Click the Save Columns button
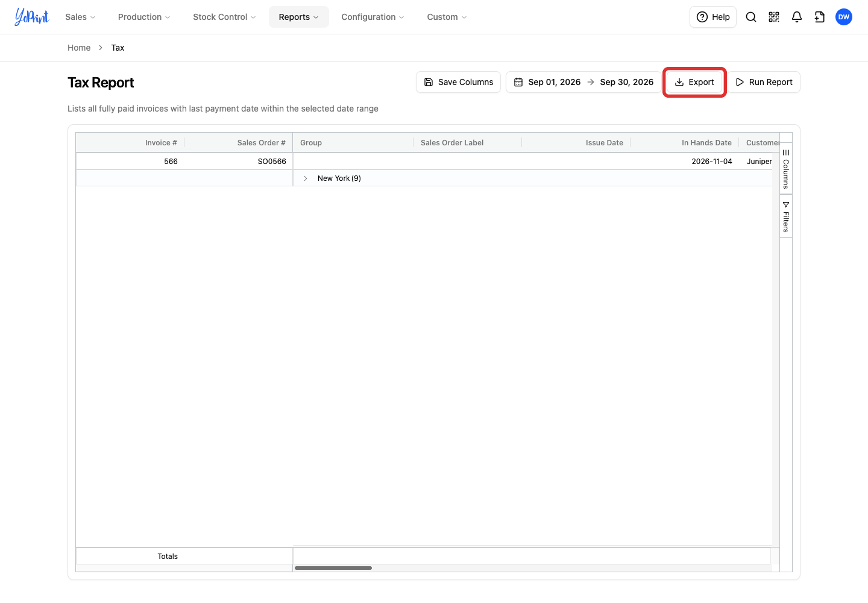 [458, 82]
